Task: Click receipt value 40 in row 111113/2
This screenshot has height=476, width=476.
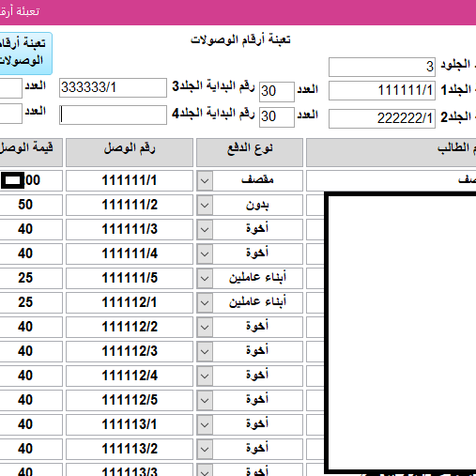Action: click(31, 449)
